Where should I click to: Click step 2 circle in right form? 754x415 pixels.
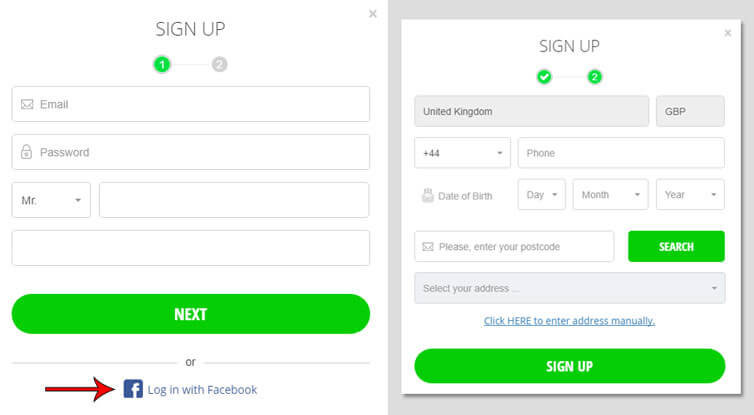coord(594,76)
